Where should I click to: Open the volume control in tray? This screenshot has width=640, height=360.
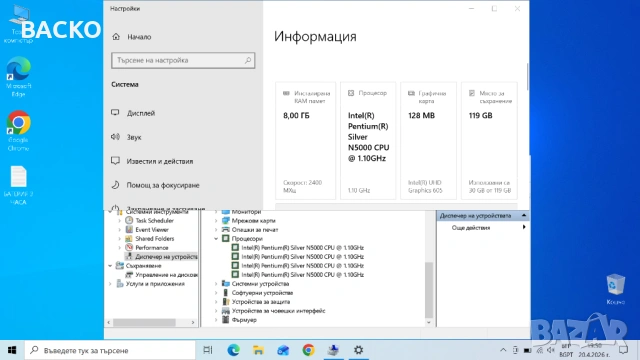click(551, 350)
